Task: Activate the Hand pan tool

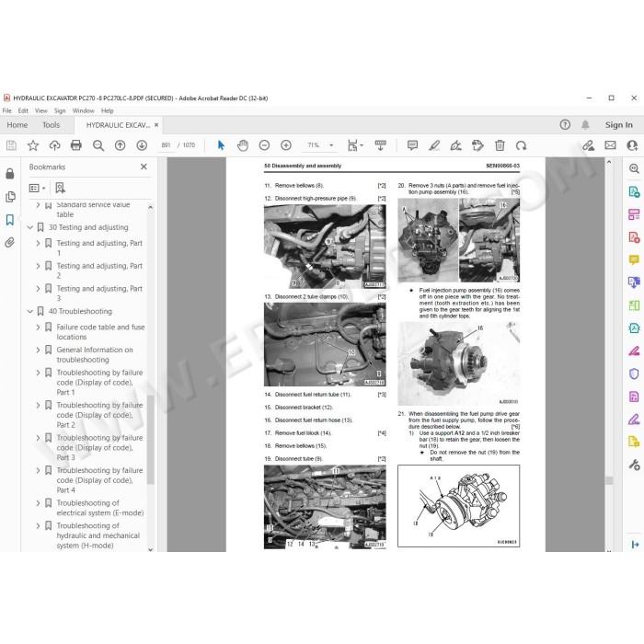Action: (243, 145)
